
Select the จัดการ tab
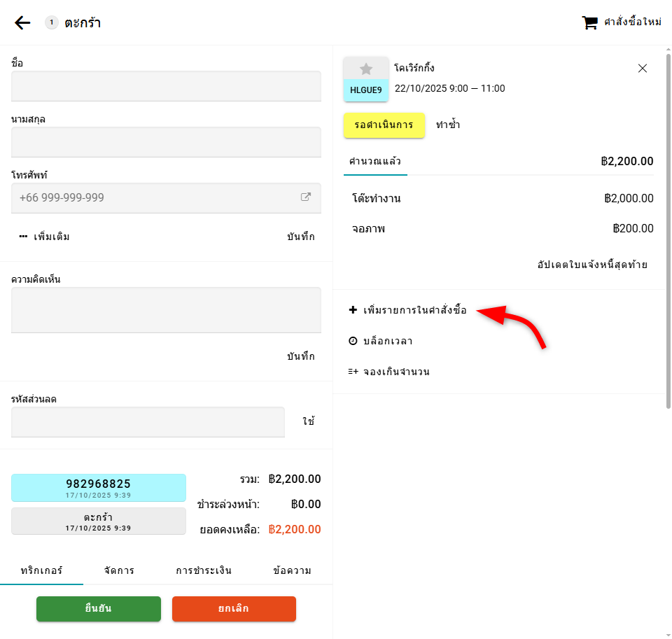[119, 570]
